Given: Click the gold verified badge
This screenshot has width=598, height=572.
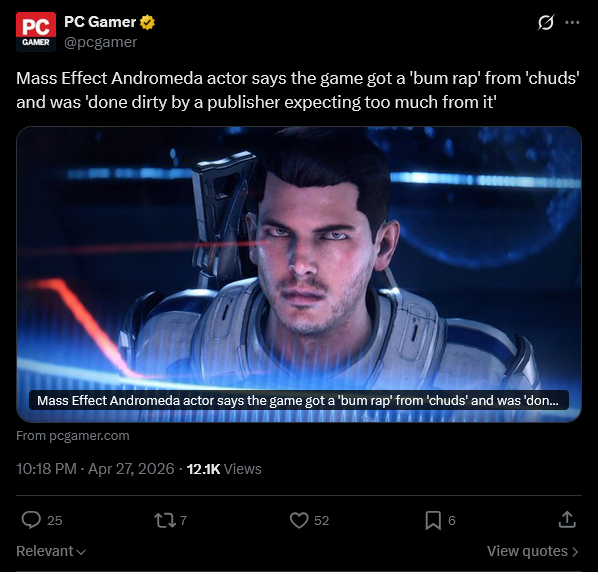Looking at the screenshot, I should 147,22.
